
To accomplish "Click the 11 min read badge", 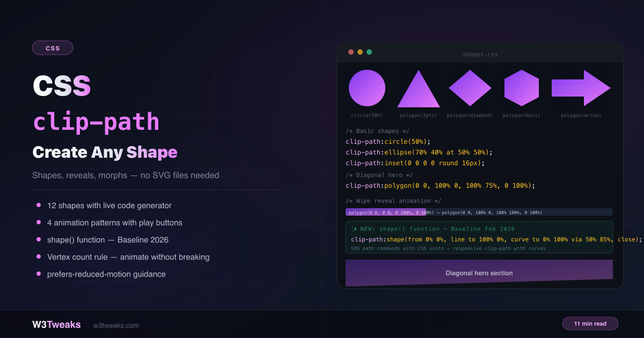I will click(590, 324).
